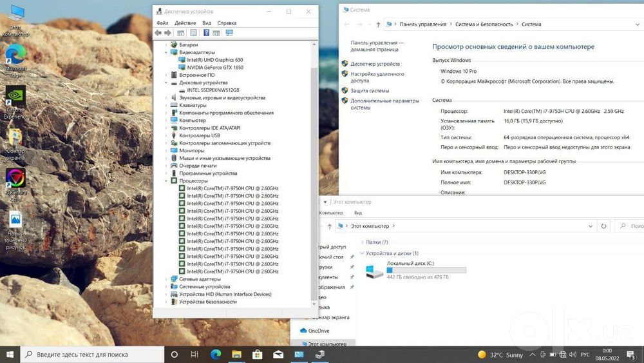Click the taskbar search box
The image size is (644, 363).
(x=92, y=355)
